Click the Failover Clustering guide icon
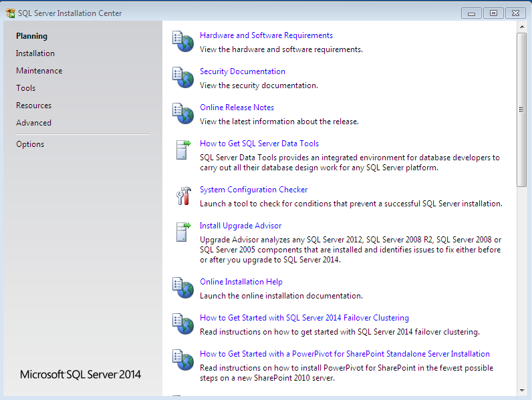 coord(182,324)
